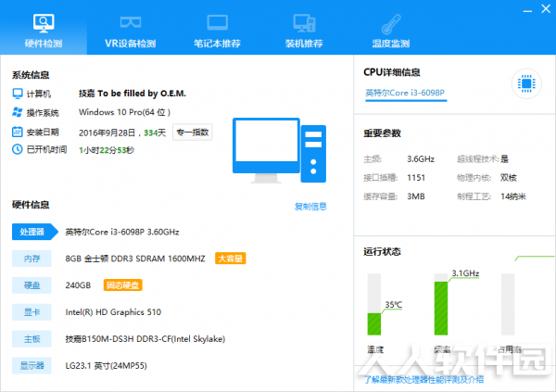
Task: Click the large computer illustration
Action: point(279,150)
